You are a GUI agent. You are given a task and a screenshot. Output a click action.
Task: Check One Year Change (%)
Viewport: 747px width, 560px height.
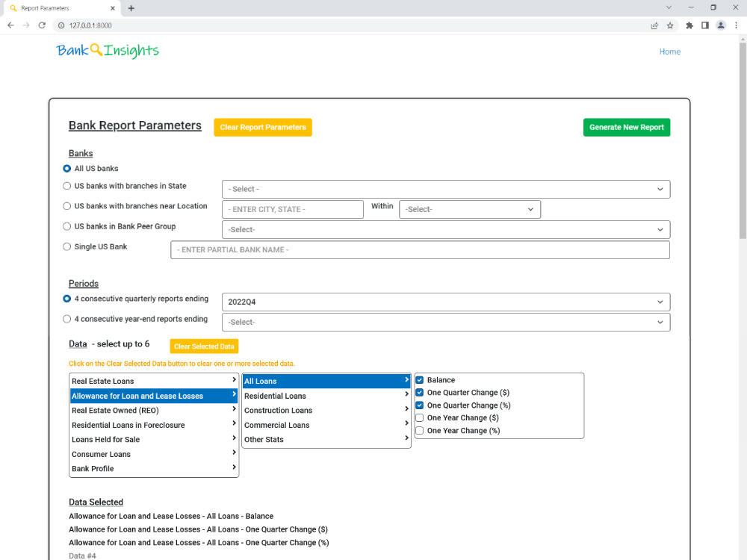pos(420,431)
